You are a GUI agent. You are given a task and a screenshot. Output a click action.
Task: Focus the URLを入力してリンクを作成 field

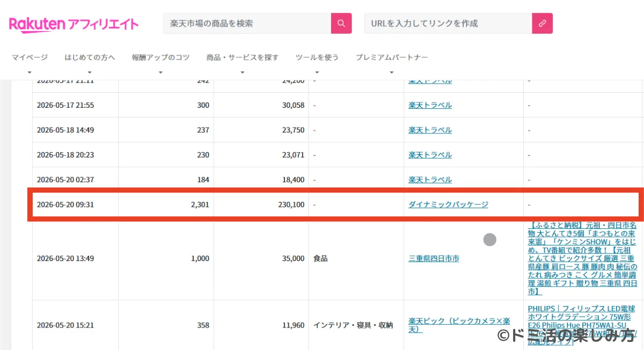click(448, 24)
